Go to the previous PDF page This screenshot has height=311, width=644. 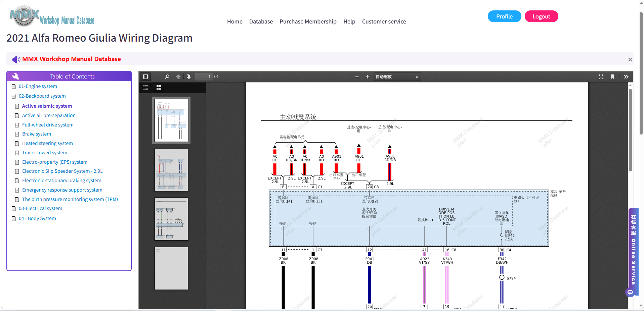coord(178,77)
